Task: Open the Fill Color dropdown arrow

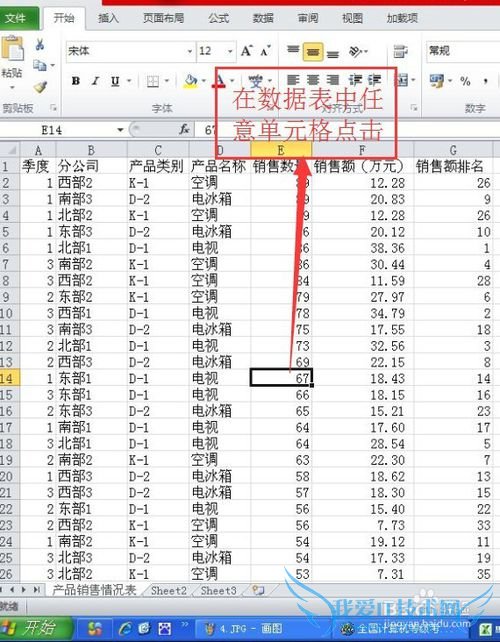Action: (203, 81)
